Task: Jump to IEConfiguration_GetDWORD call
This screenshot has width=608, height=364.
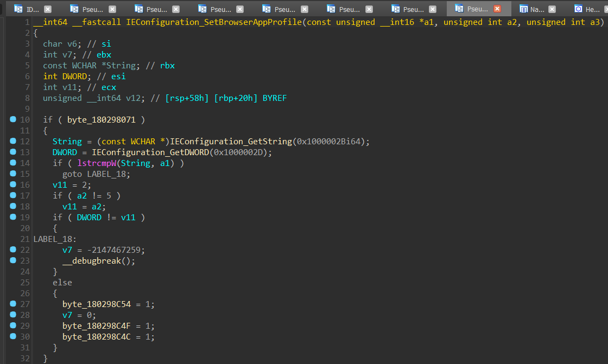Action: [150, 152]
